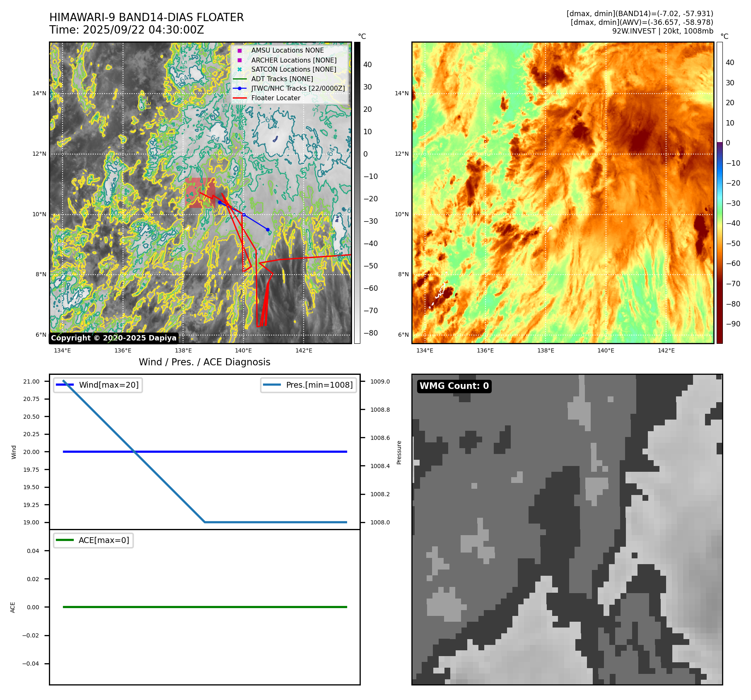The width and height of the screenshot is (751, 700).
Task: Click the '142°E' label under the water vapor map
Action: pyautogui.click(x=666, y=350)
